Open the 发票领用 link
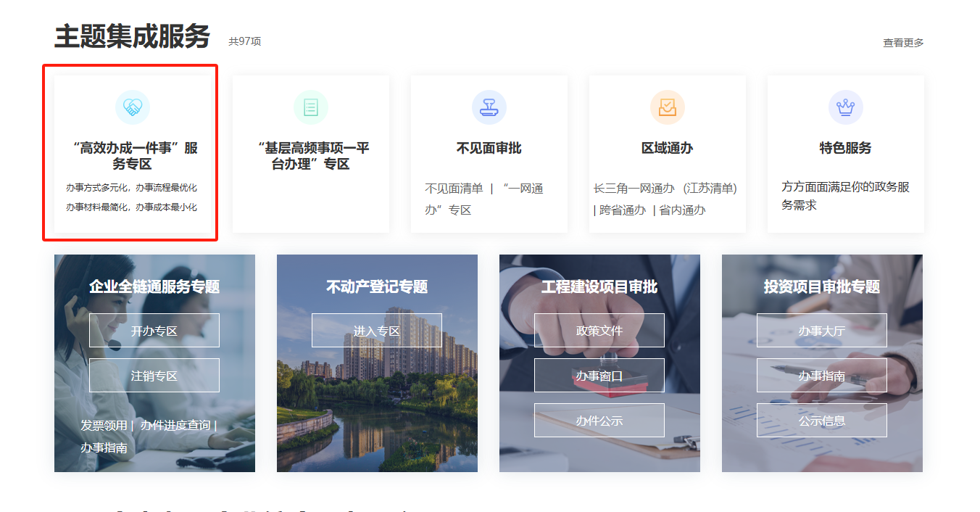980x512 pixels. pyautogui.click(x=104, y=426)
